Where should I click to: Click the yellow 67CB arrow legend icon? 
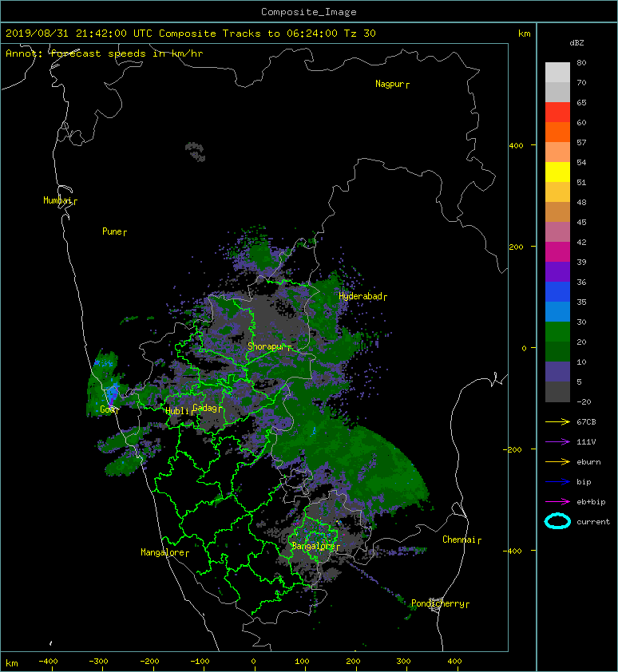tap(557, 422)
